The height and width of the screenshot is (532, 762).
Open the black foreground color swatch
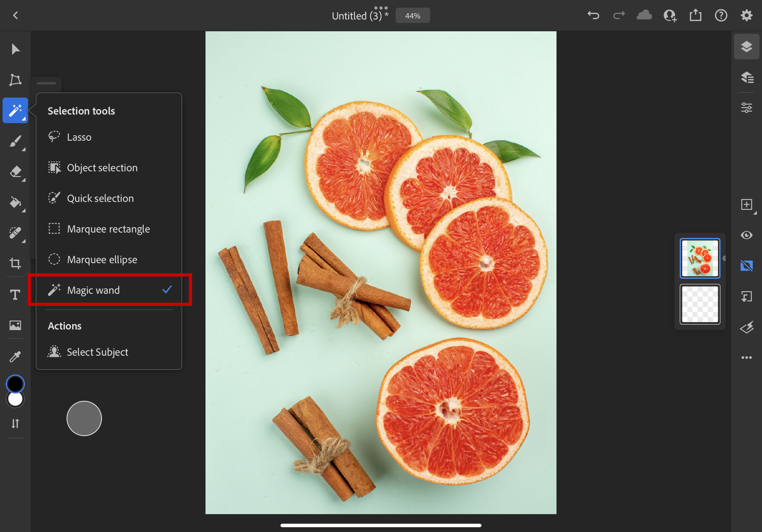(x=15, y=384)
